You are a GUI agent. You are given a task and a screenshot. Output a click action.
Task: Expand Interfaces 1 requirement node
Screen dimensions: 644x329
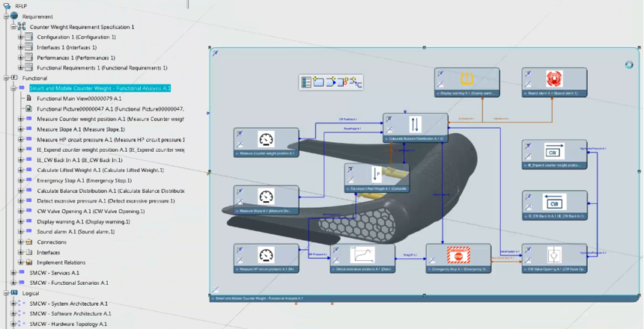(20, 47)
